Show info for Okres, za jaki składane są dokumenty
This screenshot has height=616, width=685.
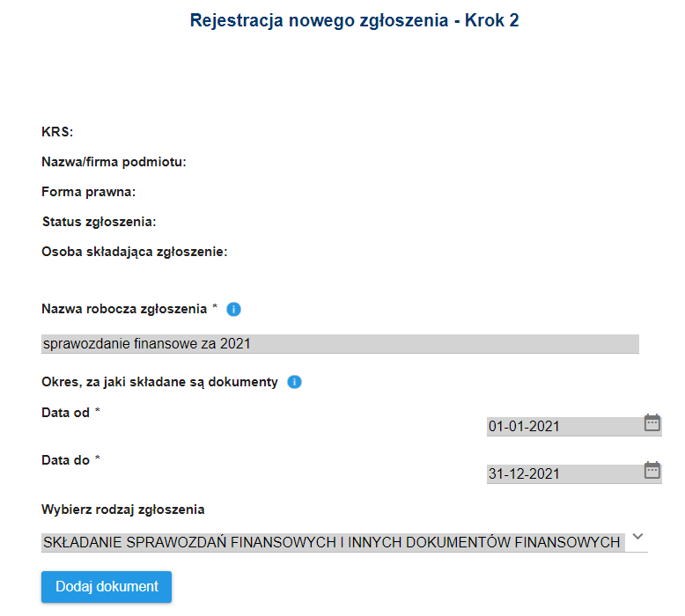tap(295, 382)
